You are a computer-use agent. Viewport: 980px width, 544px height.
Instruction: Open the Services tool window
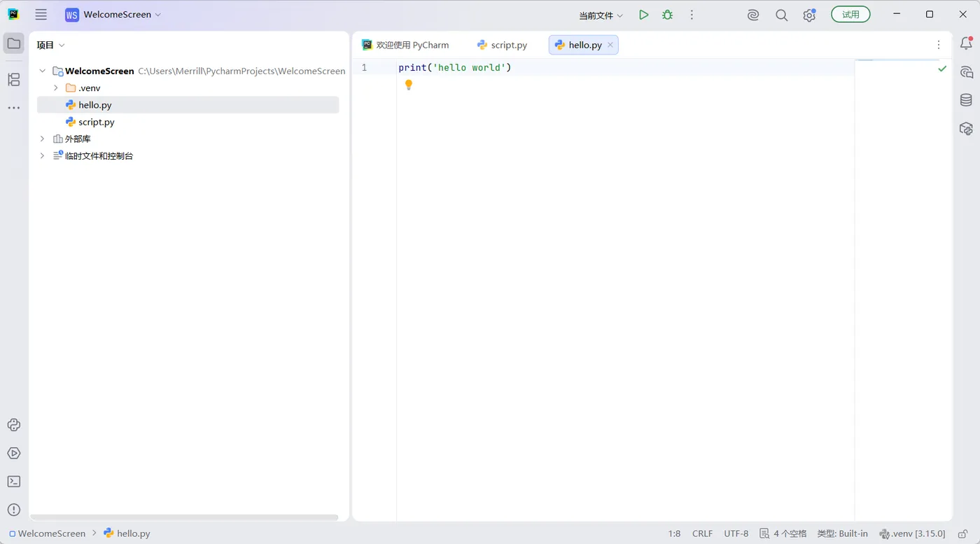click(x=14, y=453)
